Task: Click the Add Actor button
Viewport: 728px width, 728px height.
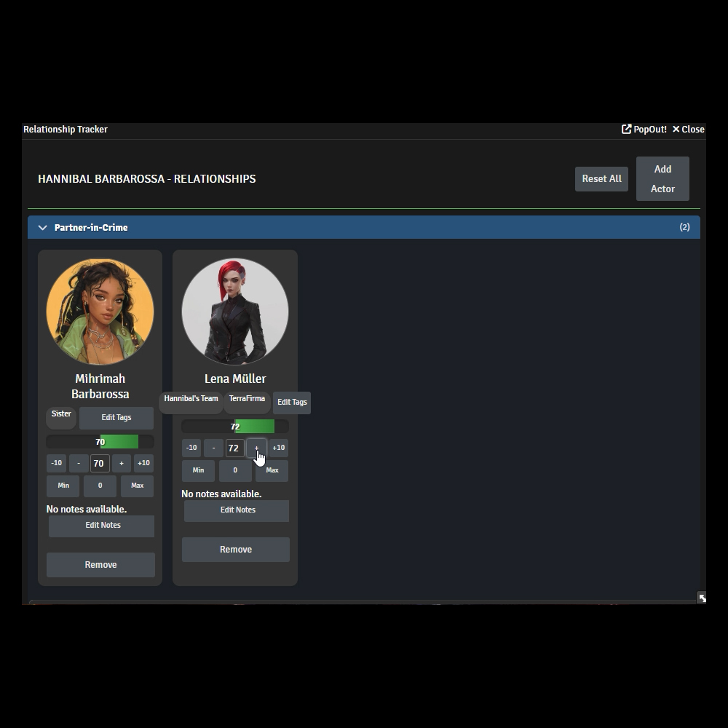Action: [x=662, y=179]
